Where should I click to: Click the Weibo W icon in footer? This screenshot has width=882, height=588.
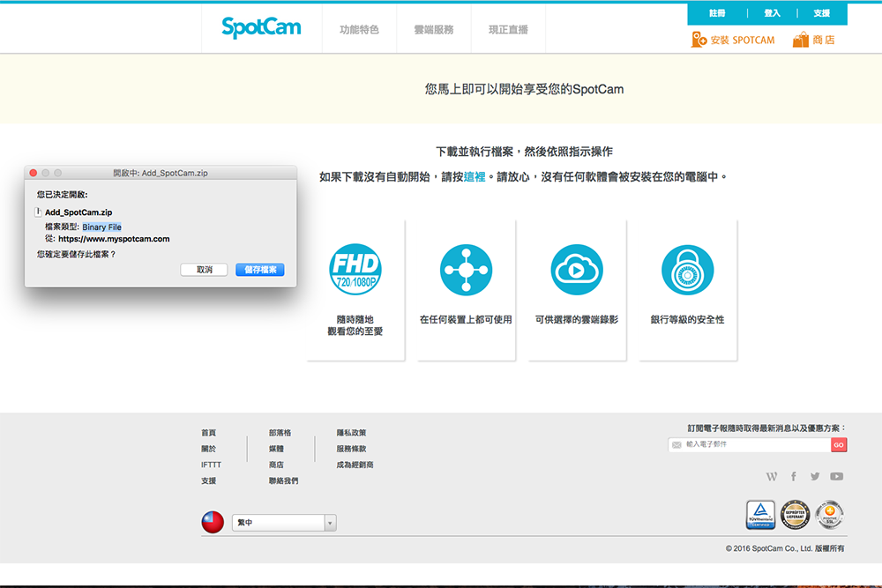tap(772, 476)
